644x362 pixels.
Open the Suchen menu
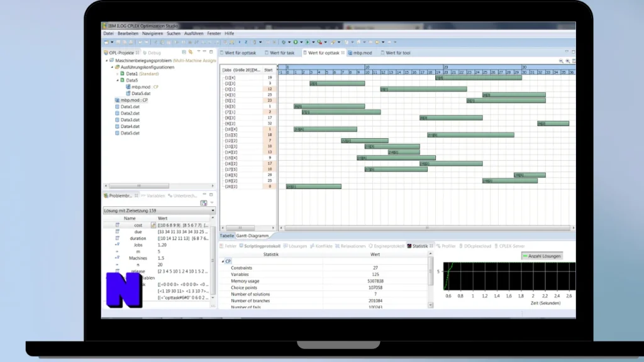pyautogui.click(x=174, y=33)
